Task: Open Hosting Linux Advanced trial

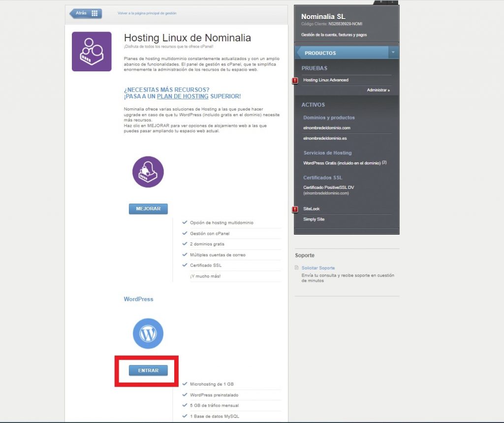Action: tap(326, 80)
